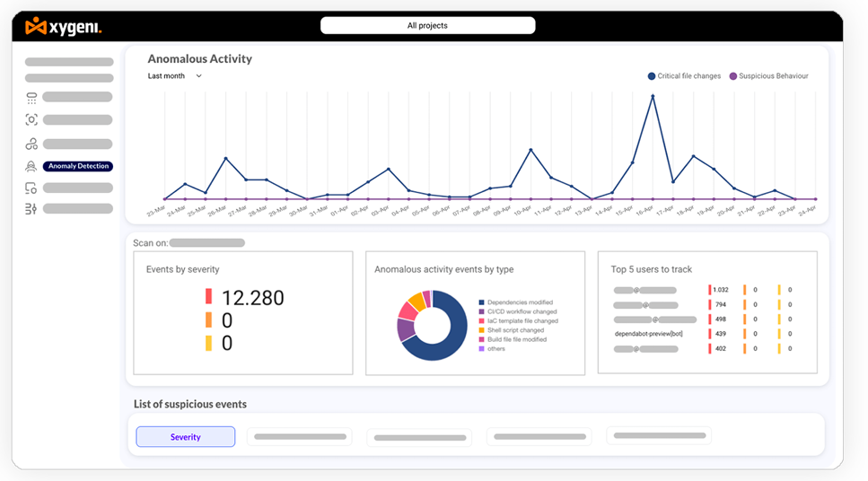868x481 pixels.
Task: Toggle Dependencies modified in donut legend
Action: click(x=519, y=302)
